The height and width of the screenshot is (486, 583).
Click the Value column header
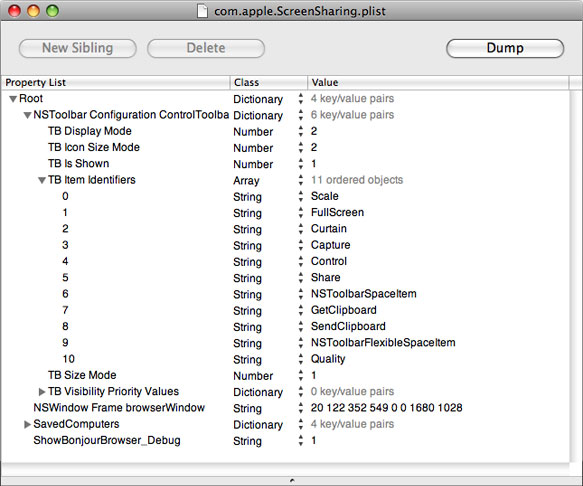click(x=438, y=83)
